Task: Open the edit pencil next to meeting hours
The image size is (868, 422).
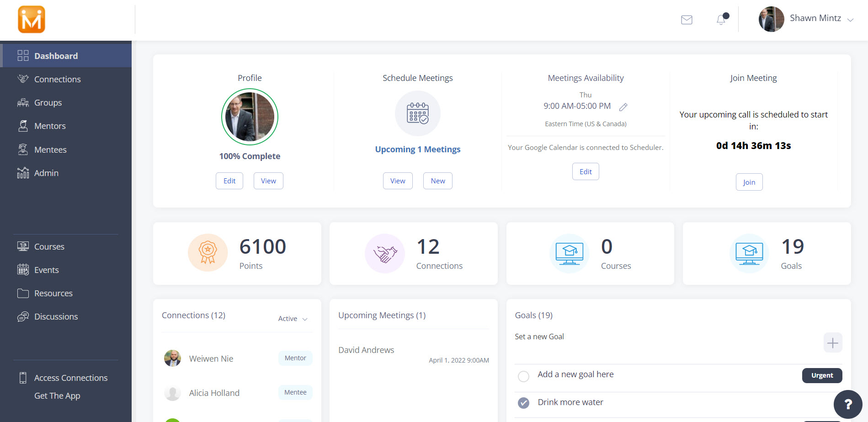Action: click(x=623, y=107)
